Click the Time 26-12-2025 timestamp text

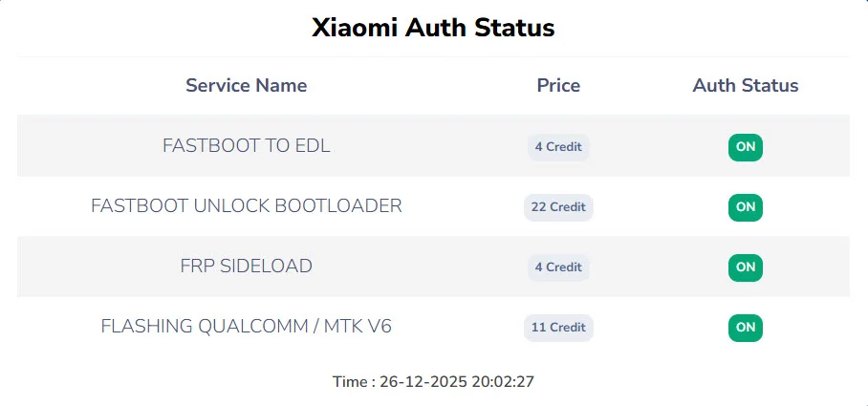[x=423, y=382]
